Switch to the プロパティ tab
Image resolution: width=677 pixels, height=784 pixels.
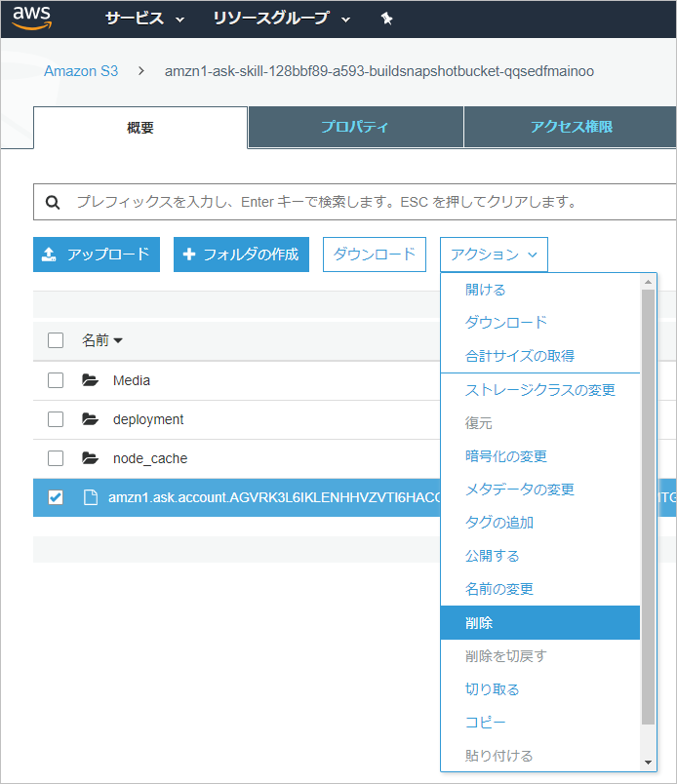pyautogui.click(x=355, y=127)
